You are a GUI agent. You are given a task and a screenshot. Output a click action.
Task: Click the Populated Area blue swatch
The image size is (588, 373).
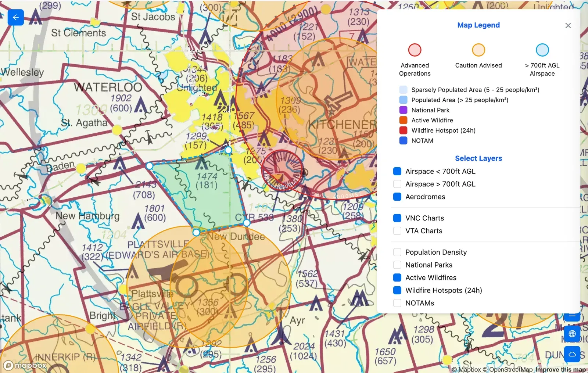[x=403, y=100]
